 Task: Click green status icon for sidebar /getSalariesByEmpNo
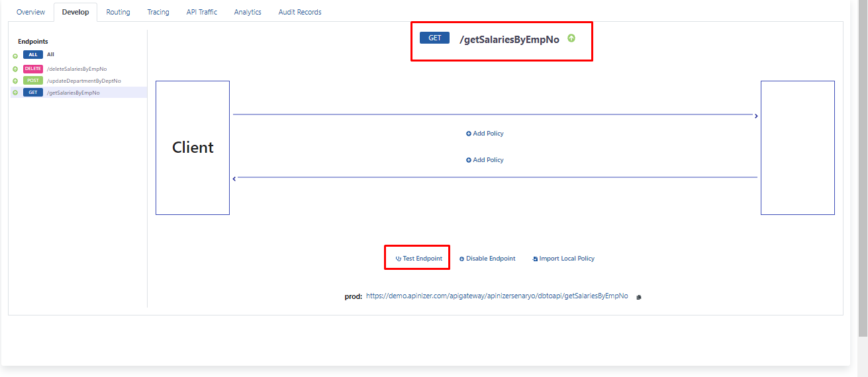(x=15, y=93)
